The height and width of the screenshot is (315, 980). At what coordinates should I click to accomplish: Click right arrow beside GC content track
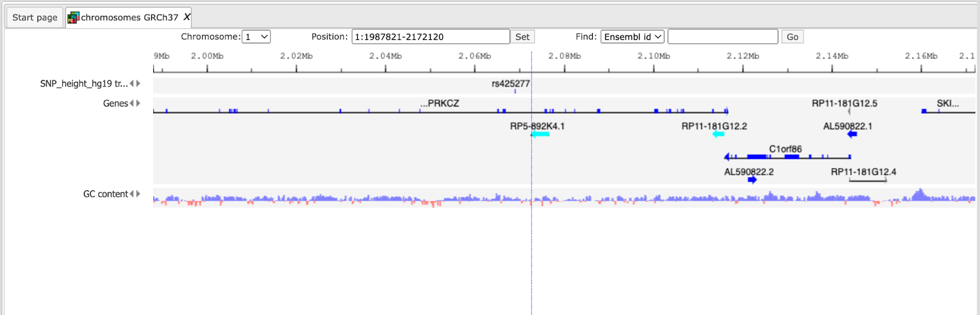[138, 194]
